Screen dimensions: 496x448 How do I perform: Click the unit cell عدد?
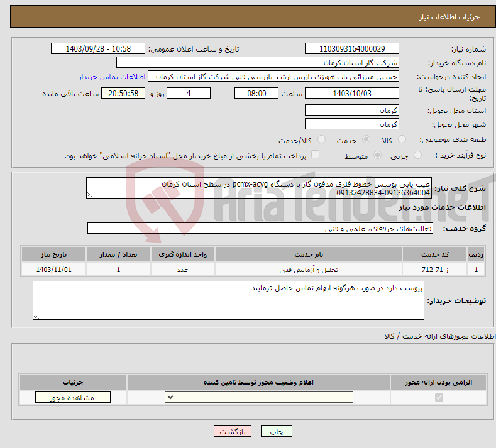(183, 270)
